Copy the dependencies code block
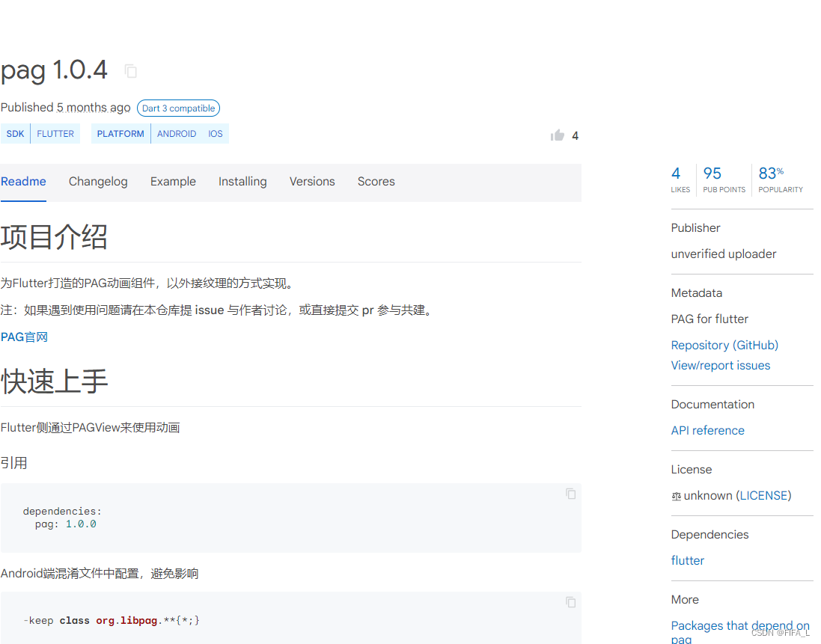 pos(571,494)
